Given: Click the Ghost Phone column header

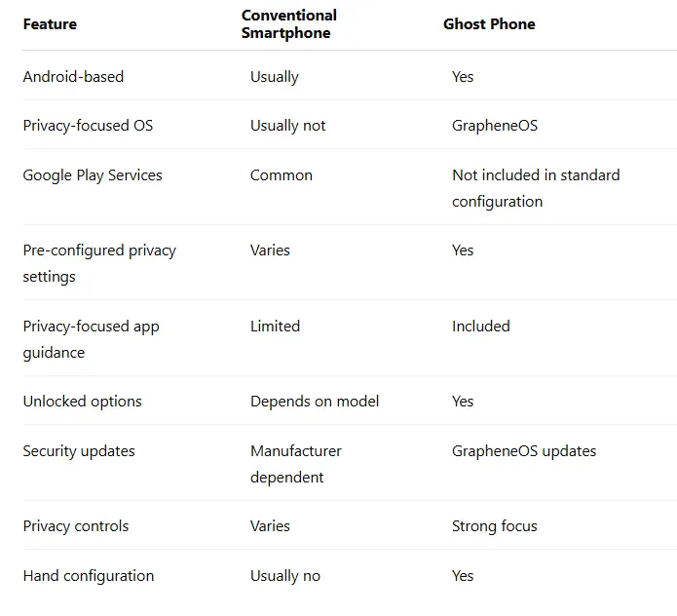Looking at the screenshot, I should pyautogui.click(x=489, y=24).
